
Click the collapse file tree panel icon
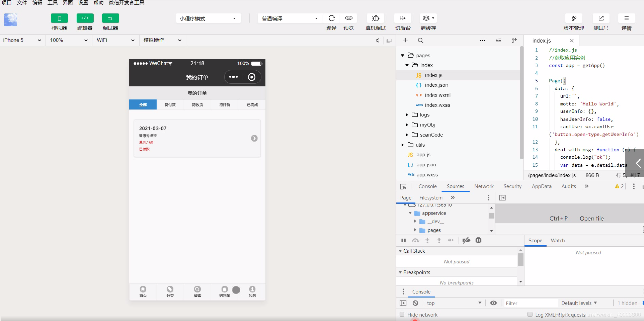click(514, 40)
